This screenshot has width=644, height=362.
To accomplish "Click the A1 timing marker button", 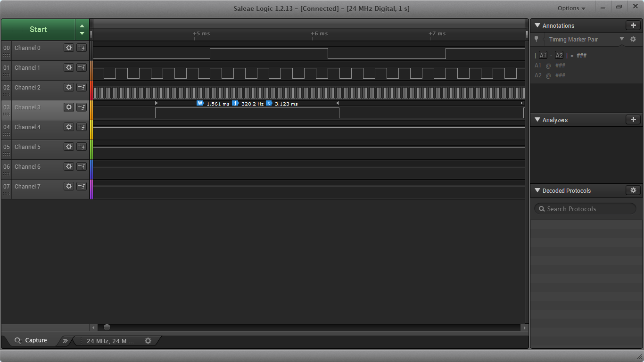I will (543, 56).
